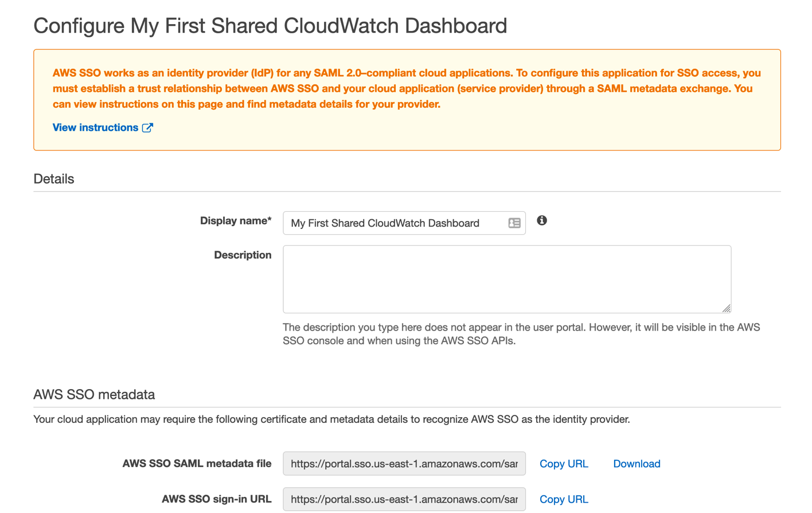Click the Display name required field label
812x513 pixels.
point(235,220)
